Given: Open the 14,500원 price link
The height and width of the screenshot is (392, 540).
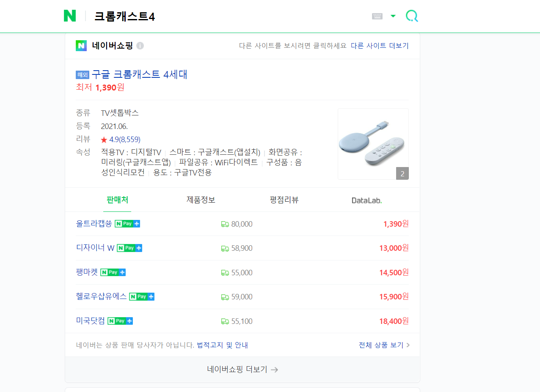Looking at the screenshot, I should pyautogui.click(x=394, y=272).
